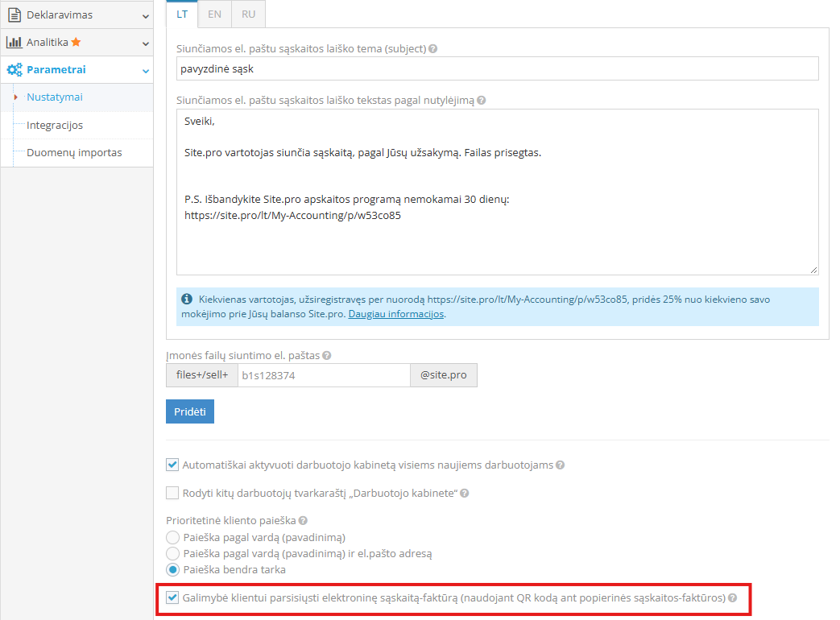The image size is (840, 620).
Task: Open help icon next to Prioritetinė kliento paieška
Action: 303,520
